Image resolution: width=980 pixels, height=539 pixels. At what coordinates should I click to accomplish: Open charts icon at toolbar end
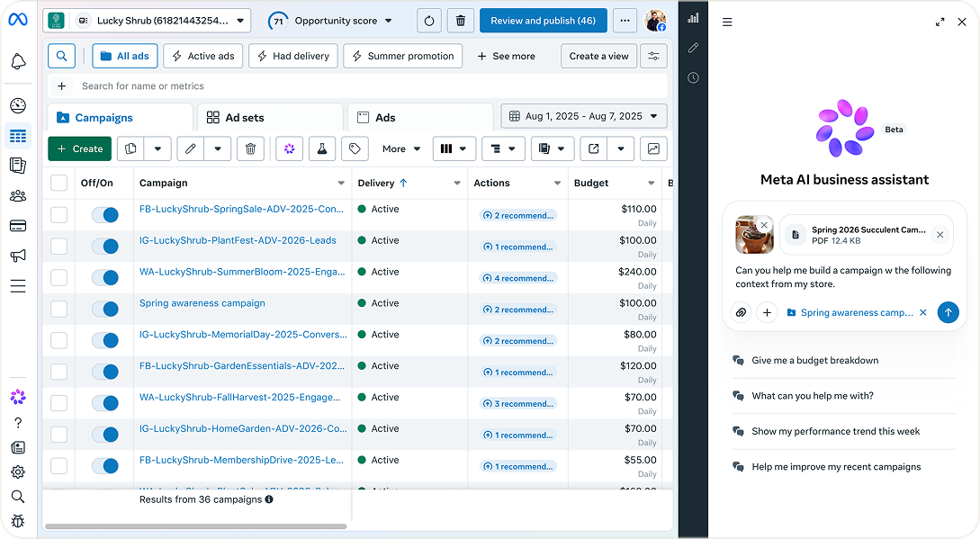(x=653, y=148)
